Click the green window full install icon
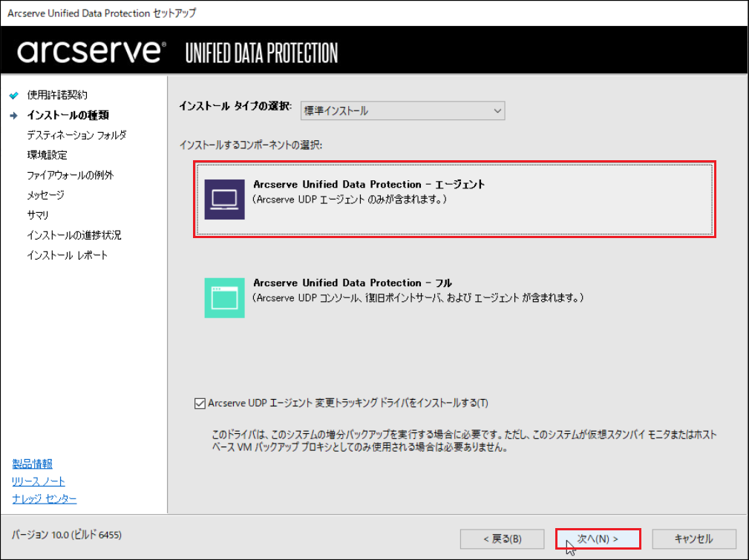Viewport: 749px width, 560px height. click(224, 298)
